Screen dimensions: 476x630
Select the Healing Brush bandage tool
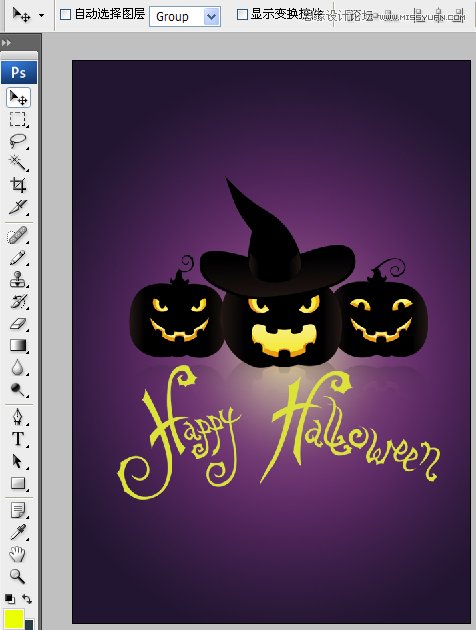click(17, 235)
